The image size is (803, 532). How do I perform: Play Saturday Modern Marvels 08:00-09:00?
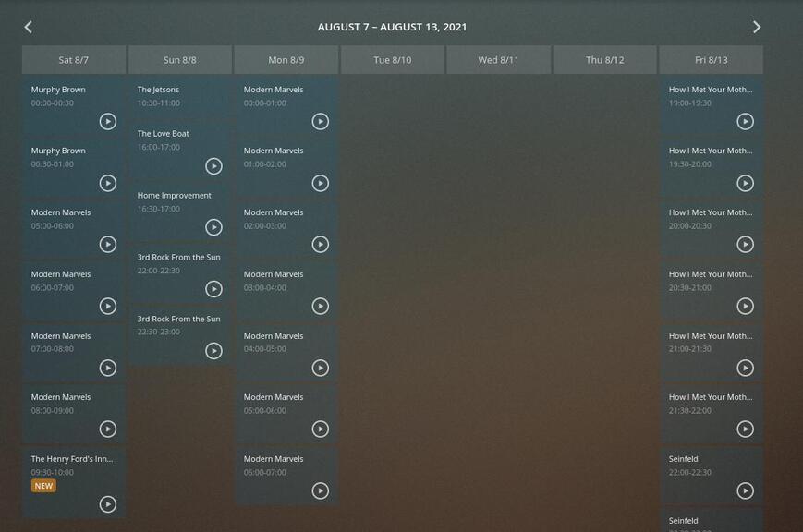(x=107, y=429)
